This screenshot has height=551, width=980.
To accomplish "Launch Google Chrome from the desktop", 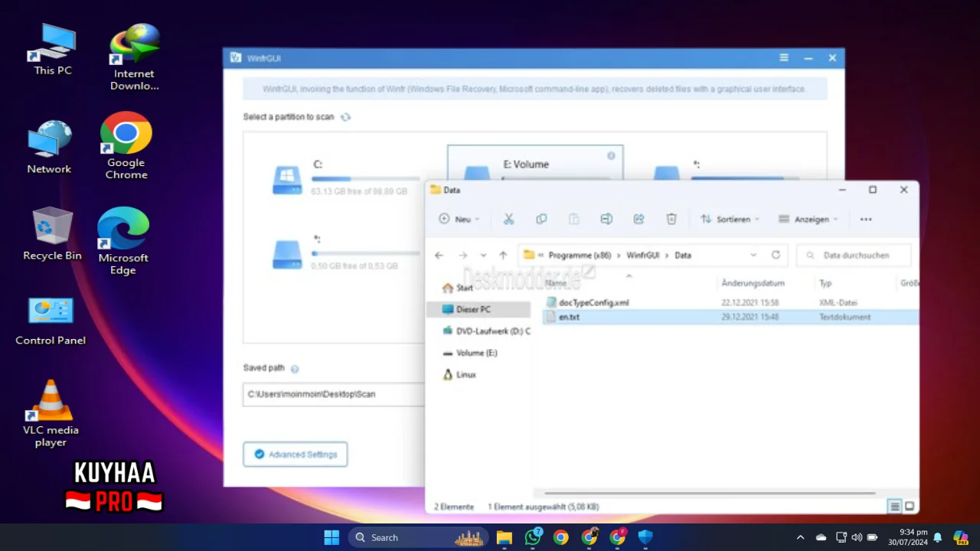I will click(x=126, y=146).
